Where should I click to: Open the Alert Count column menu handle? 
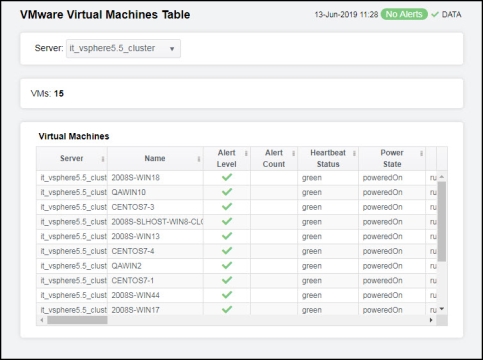pyautogui.click(x=293, y=153)
